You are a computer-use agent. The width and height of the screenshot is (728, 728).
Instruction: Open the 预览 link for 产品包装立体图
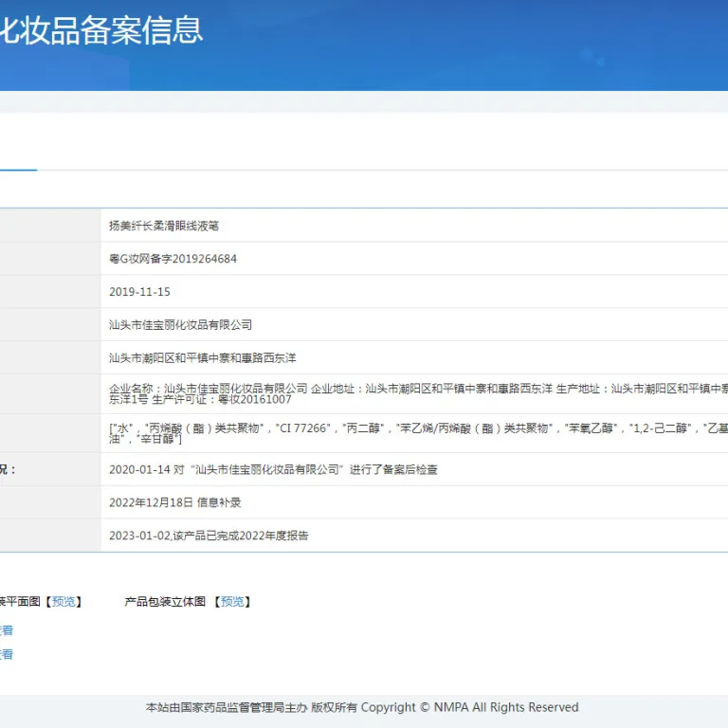[232, 602]
